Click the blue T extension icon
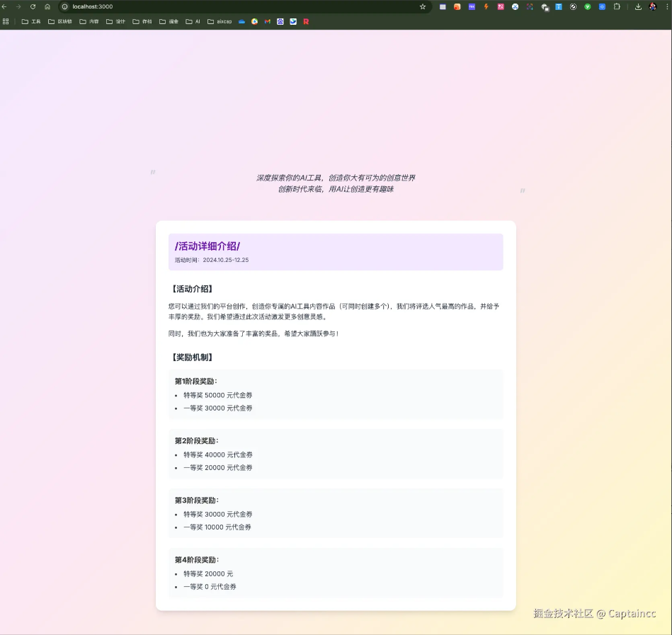Image resolution: width=672 pixels, height=635 pixels. click(559, 7)
